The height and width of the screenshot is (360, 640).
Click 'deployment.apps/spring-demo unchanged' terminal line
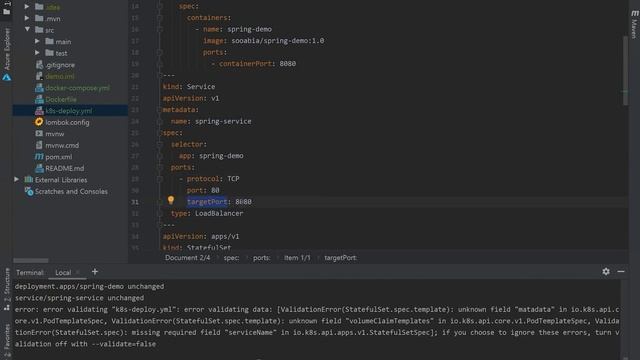tap(89, 287)
